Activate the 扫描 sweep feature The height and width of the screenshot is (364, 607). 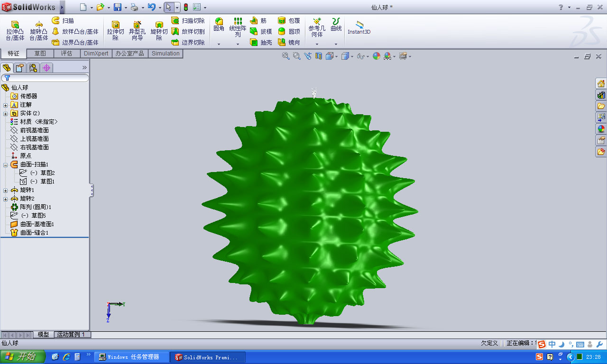[63, 21]
